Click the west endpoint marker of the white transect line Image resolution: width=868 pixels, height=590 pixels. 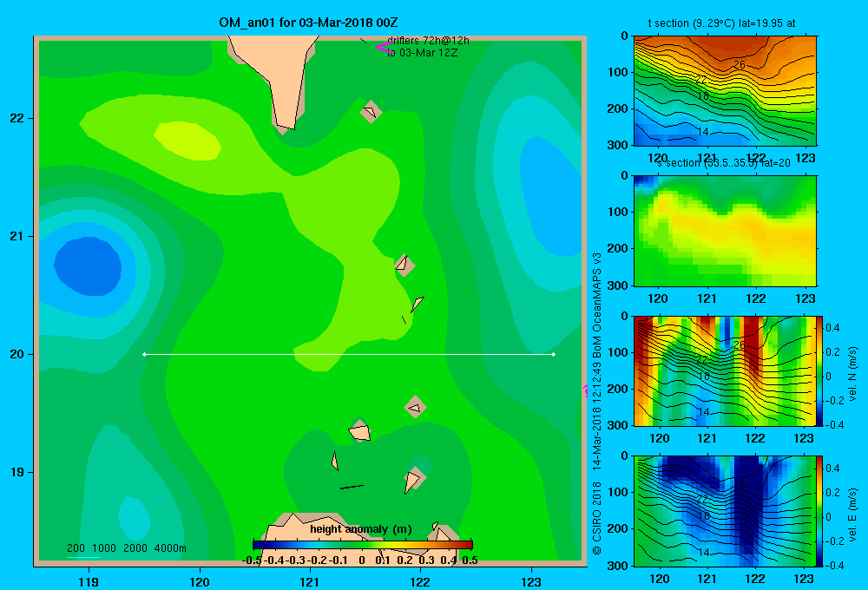coord(144,354)
